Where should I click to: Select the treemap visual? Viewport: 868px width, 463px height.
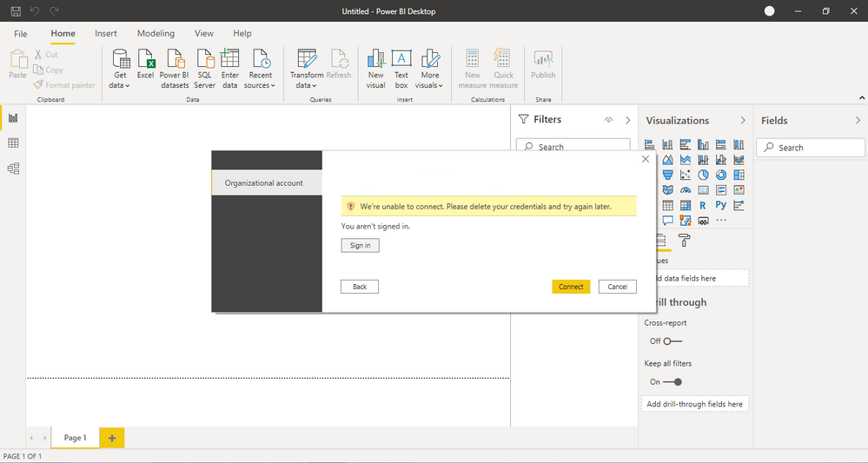click(x=739, y=175)
